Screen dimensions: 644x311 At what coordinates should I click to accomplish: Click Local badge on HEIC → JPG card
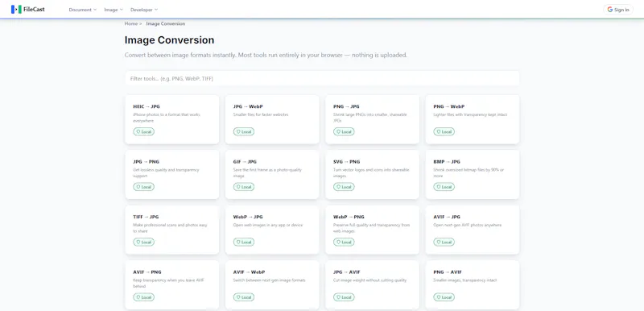coord(144,132)
